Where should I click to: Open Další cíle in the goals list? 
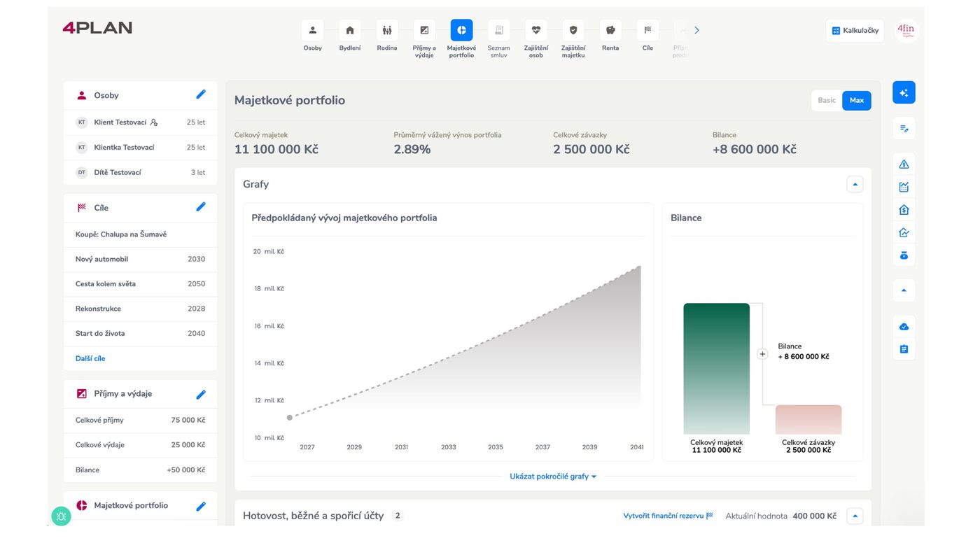[x=90, y=358]
